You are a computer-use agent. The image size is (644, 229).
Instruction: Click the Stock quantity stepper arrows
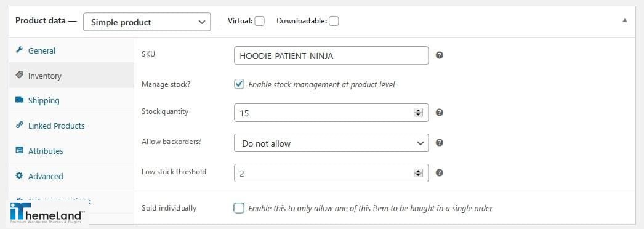click(x=418, y=113)
